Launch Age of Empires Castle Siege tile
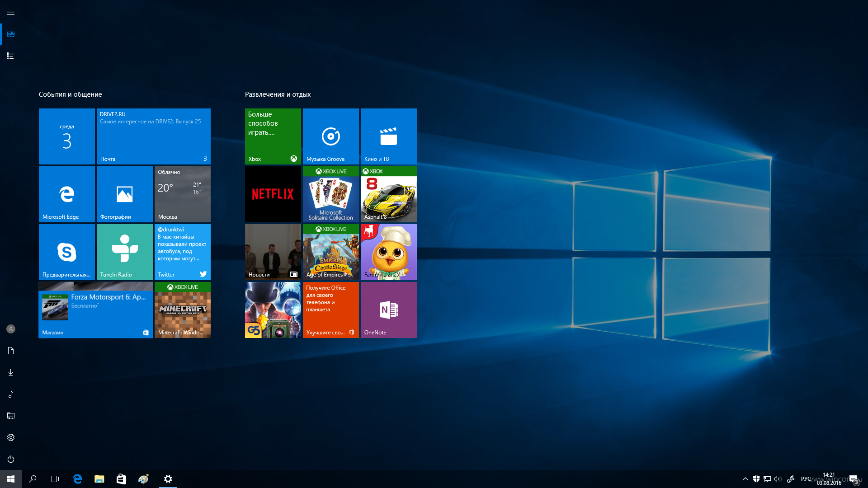Image resolution: width=868 pixels, height=488 pixels. [331, 252]
